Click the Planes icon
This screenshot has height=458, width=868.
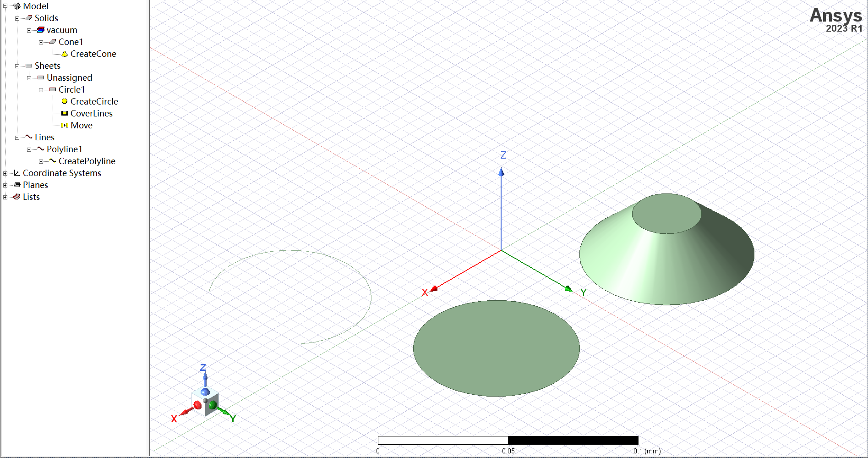click(x=17, y=185)
